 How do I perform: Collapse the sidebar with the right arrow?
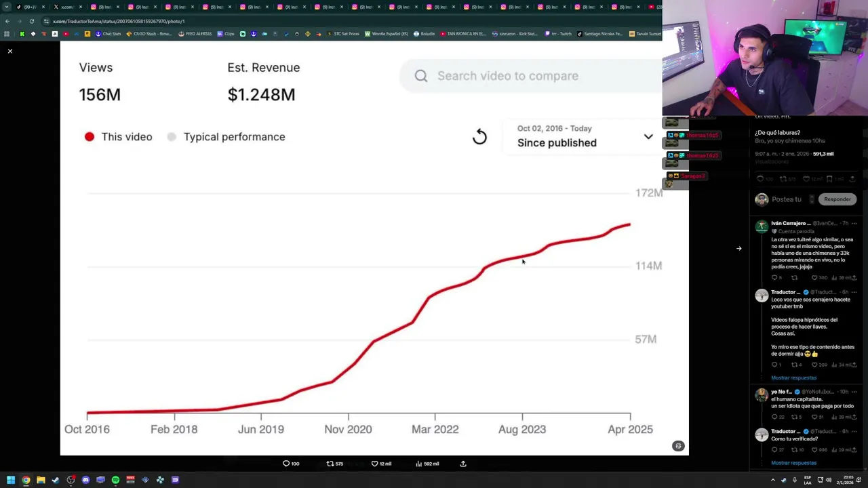(x=739, y=249)
